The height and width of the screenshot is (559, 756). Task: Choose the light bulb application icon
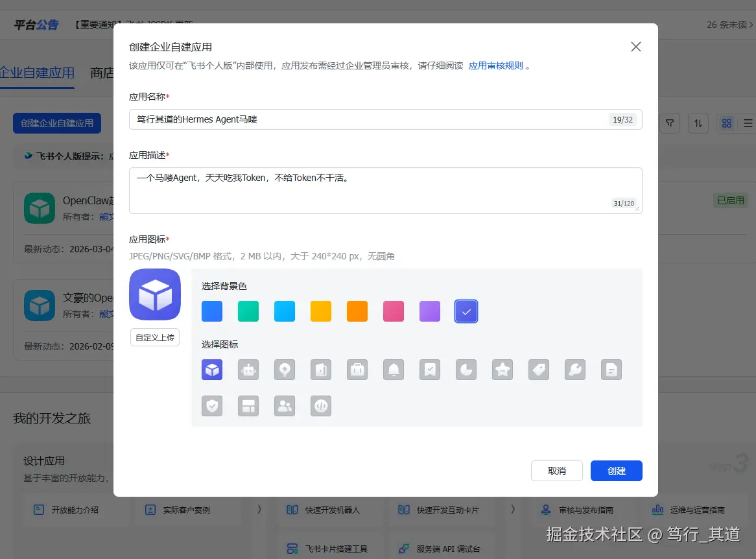(285, 370)
